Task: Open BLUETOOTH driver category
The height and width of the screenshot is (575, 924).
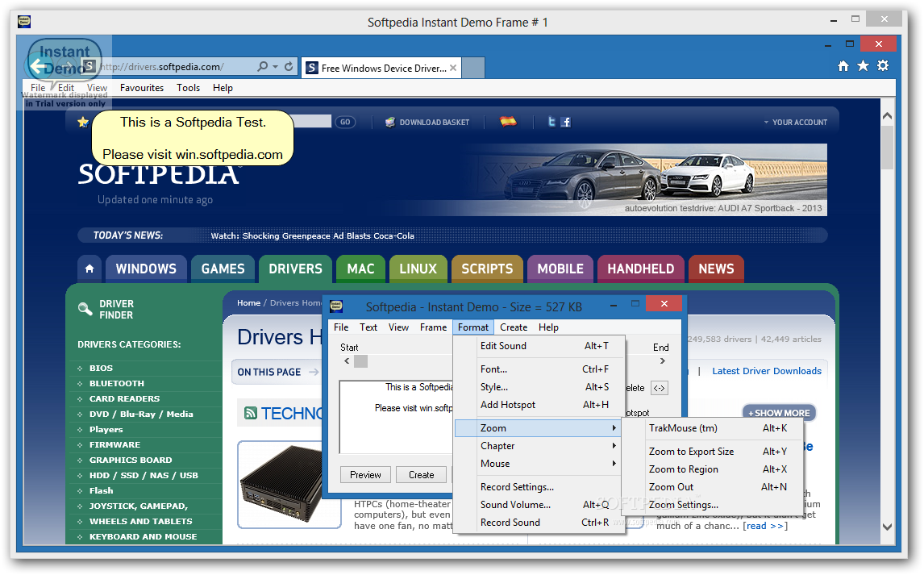Action: 117,384
